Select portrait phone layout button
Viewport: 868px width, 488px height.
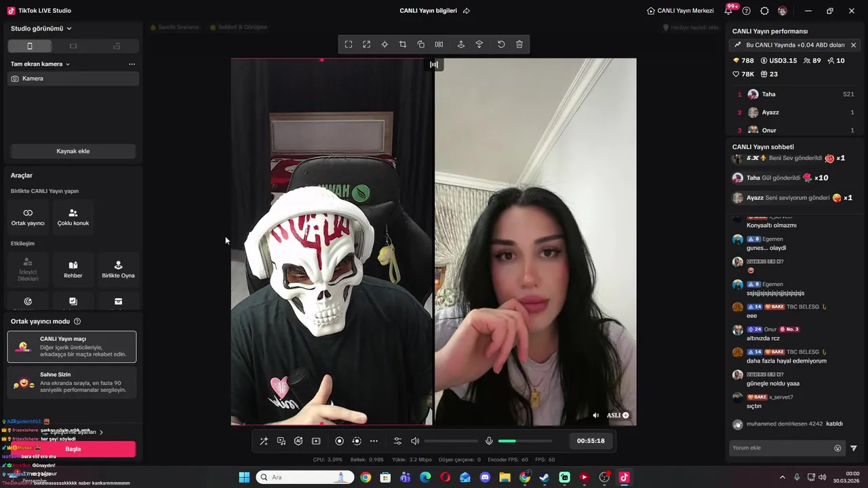(30, 46)
